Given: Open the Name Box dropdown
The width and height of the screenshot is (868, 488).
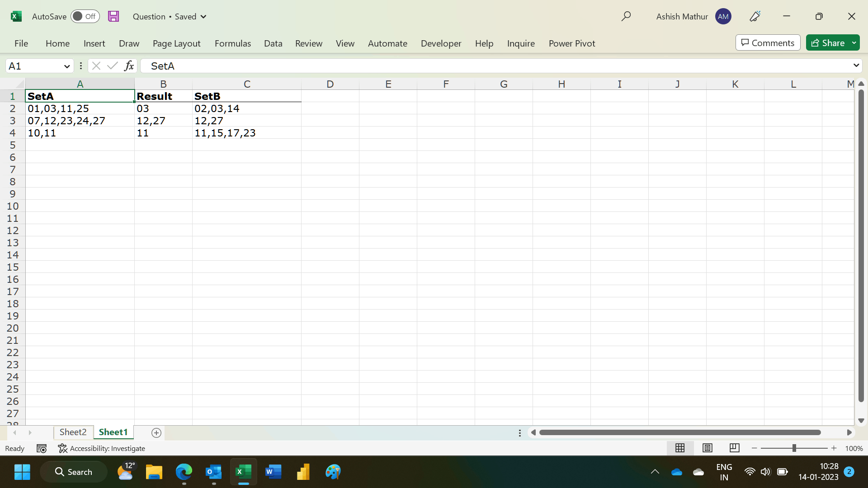Looking at the screenshot, I should tap(66, 66).
